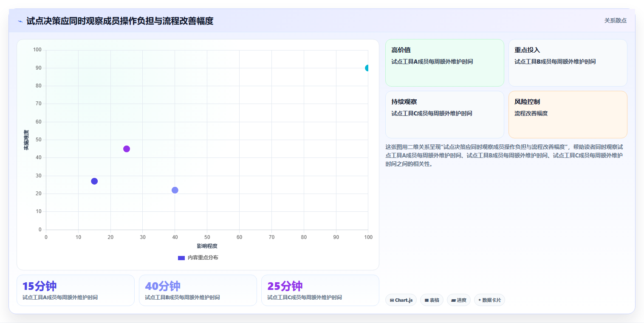
Task: Click the chart title heading text
Action: [120, 21]
